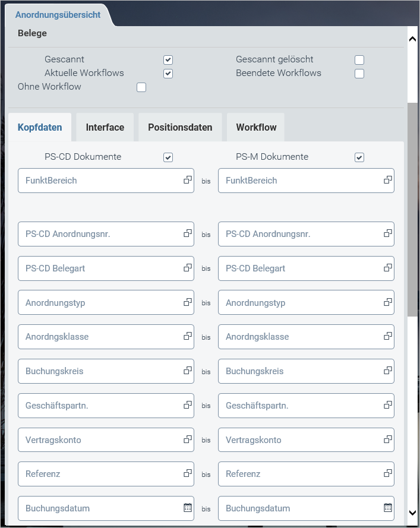Open calendar picker in right Buchungsdatum field
420x528 pixels.
[x=387, y=508]
